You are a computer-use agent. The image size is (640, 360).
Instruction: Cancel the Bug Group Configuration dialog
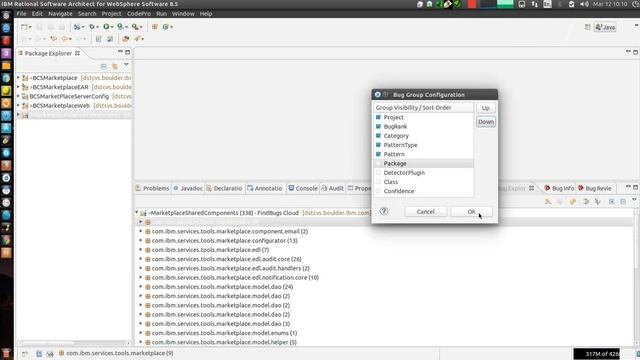(426, 211)
